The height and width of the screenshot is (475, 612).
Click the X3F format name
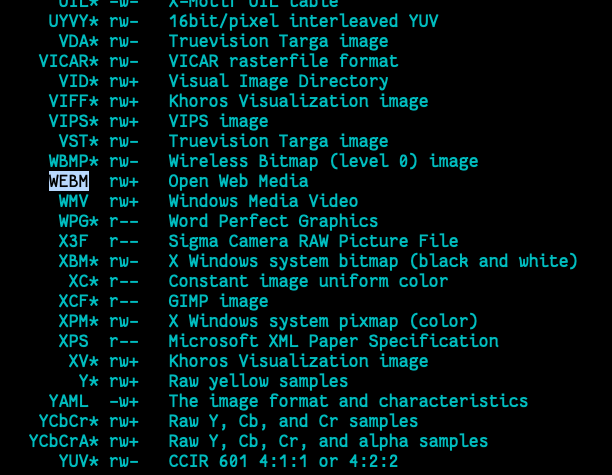pos(74,241)
